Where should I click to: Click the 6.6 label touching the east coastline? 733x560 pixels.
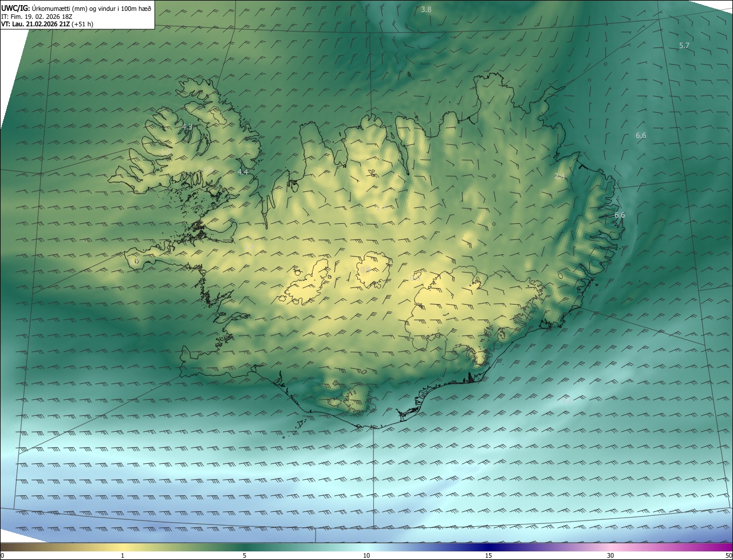(x=620, y=215)
